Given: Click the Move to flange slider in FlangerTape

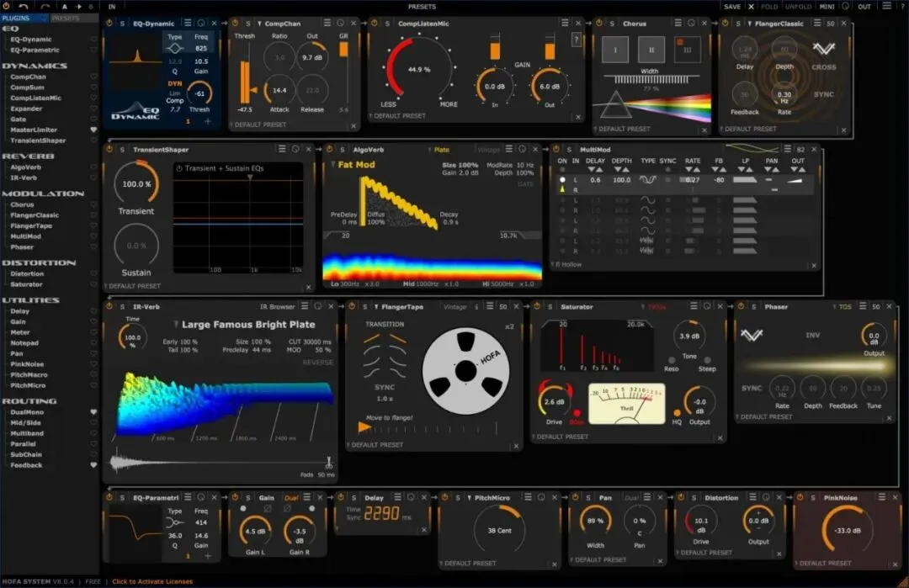Looking at the screenshot, I should pyautogui.click(x=428, y=428).
